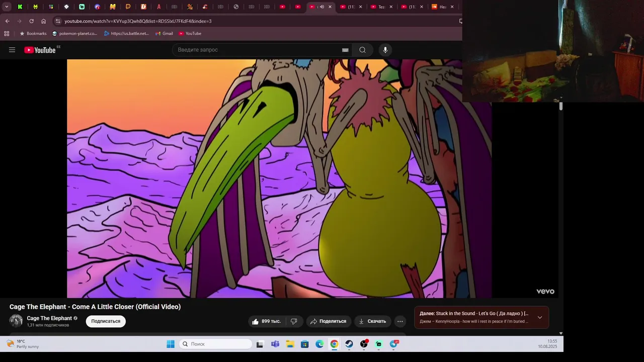Mute the playing tab's speaker icon
Viewport: 644px width, 362px height.
pos(321,7)
